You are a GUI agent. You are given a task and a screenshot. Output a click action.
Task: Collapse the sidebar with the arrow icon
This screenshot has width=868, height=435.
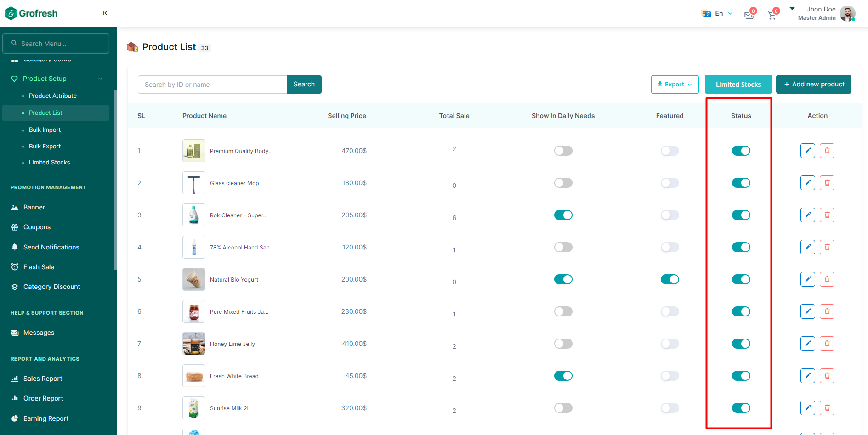pos(105,13)
